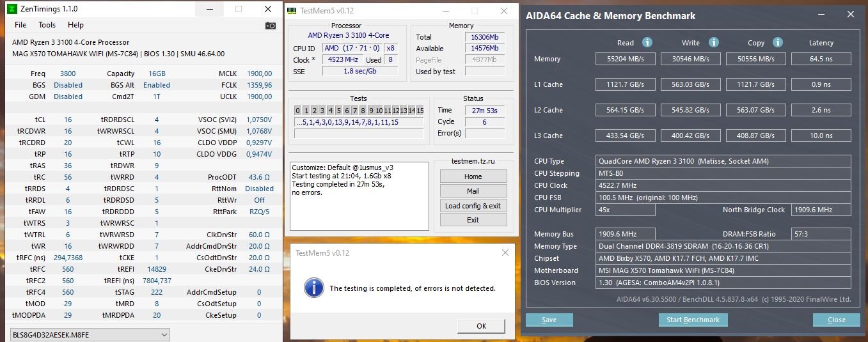Click the L3 Cache Latency value 10.0 ns
The height and width of the screenshot is (342, 868).
[x=821, y=136]
